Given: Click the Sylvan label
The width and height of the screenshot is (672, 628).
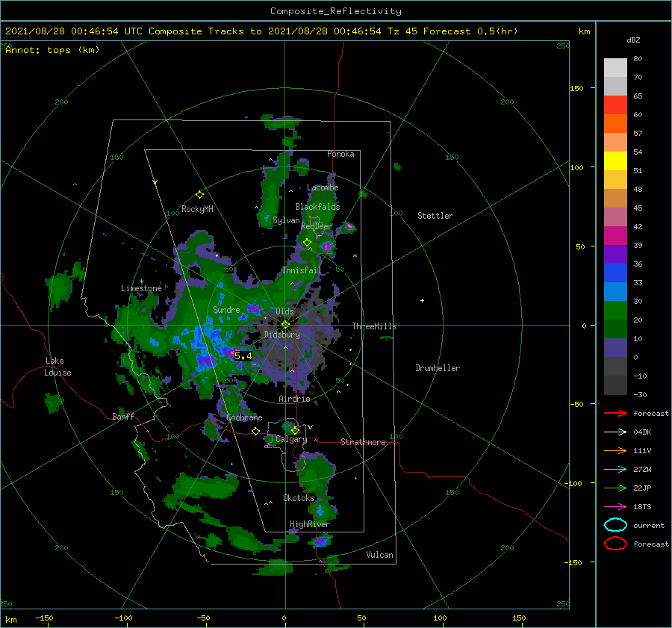Looking at the screenshot, I should tap(286, 220).
